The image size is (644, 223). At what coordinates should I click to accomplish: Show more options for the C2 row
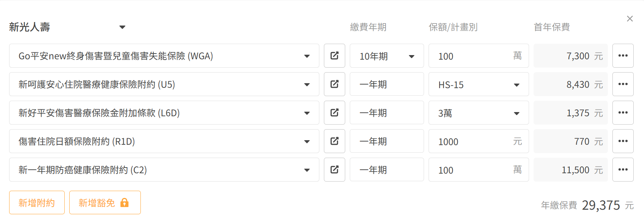[623, 170]
